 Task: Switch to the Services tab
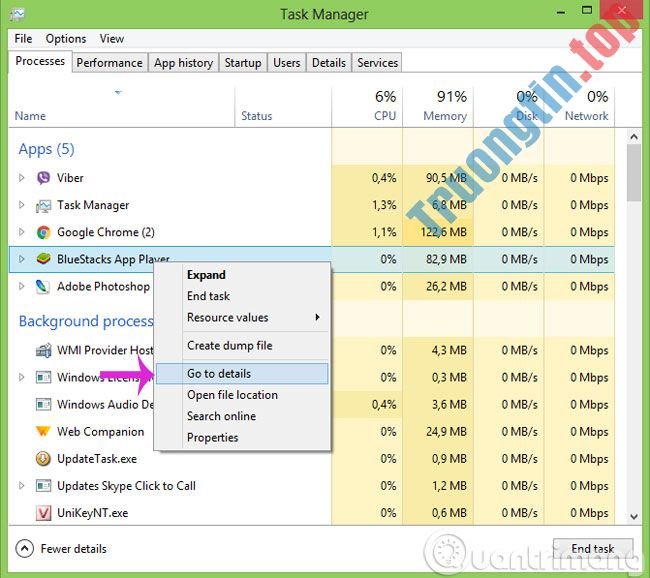pyautogui.click(x=377, y=63)
